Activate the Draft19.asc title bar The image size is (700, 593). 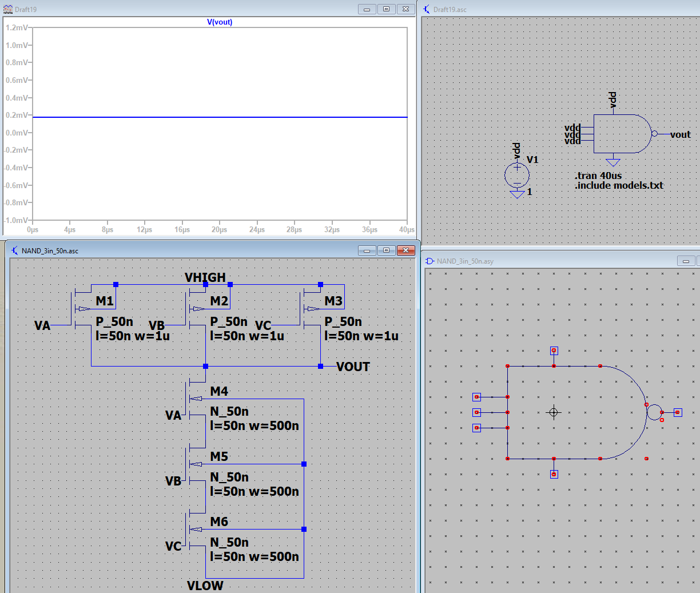point(560,9)
